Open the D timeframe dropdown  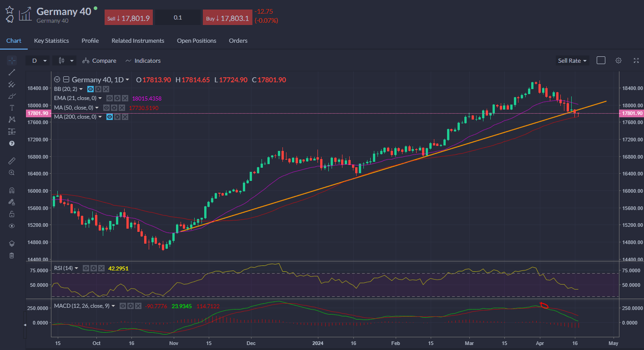coord(38,60)
